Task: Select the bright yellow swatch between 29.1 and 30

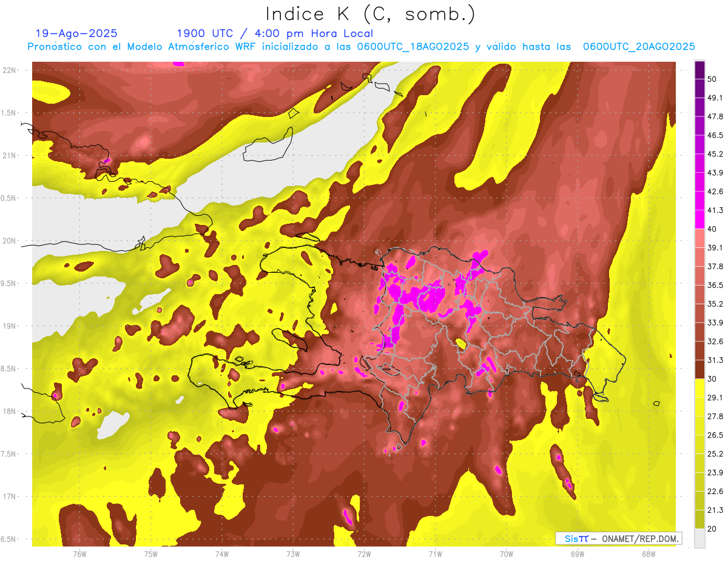Action: click(x=699, y=388)
